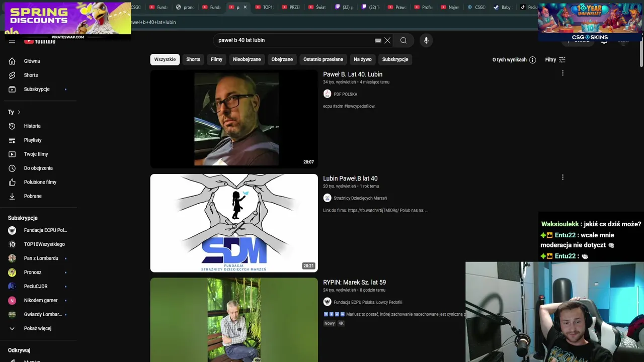This screenshot has height=362, width=644.
Task: Click the 4K badge on RYPIN video
Action: coord(341,323)
